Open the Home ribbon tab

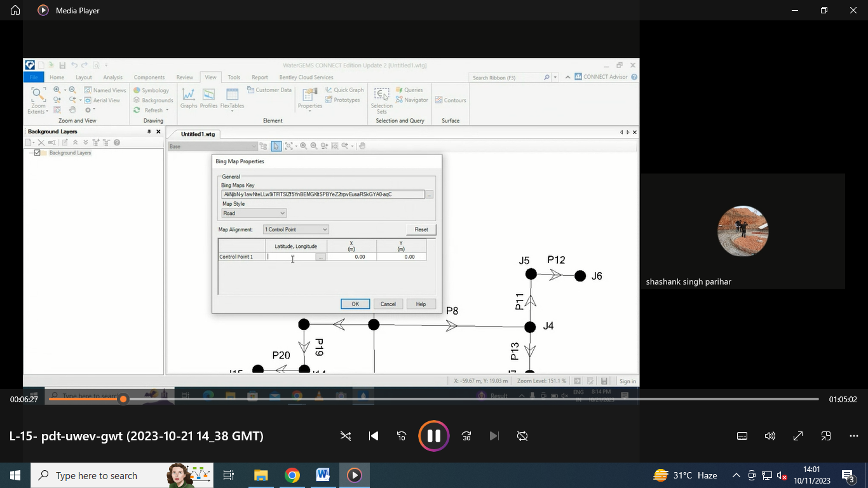[57, 78]
